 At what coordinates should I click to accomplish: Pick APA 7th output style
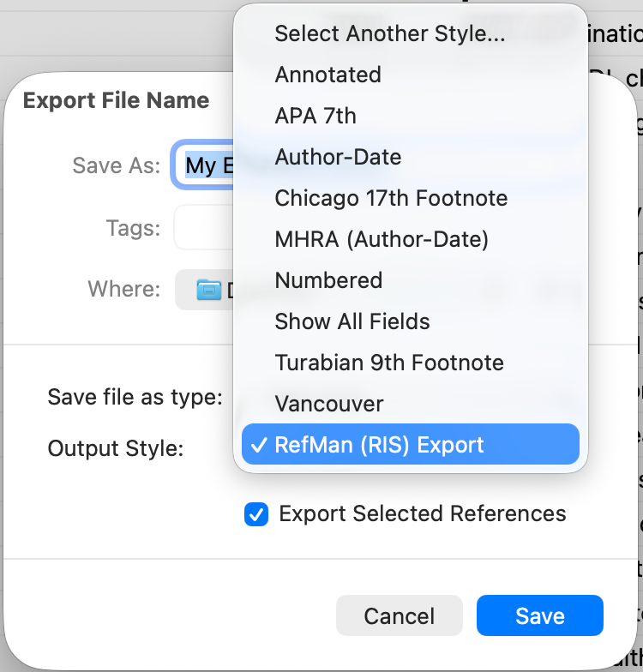pyautogui.click(x=315, y=116)
